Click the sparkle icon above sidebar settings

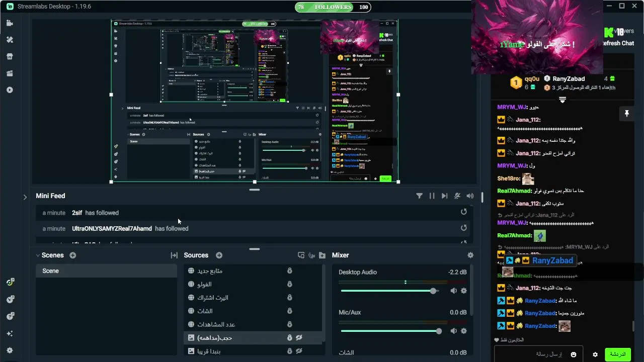[x=10, y=333]
